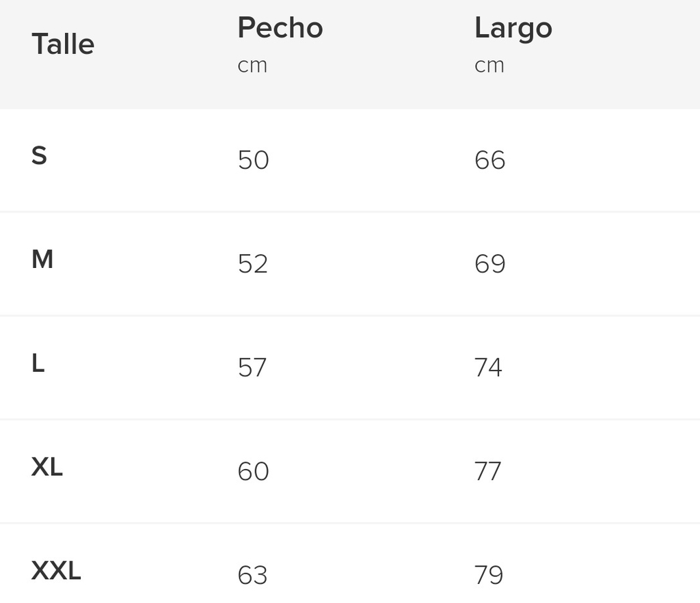Click the Talle column header

click(63, 44)
